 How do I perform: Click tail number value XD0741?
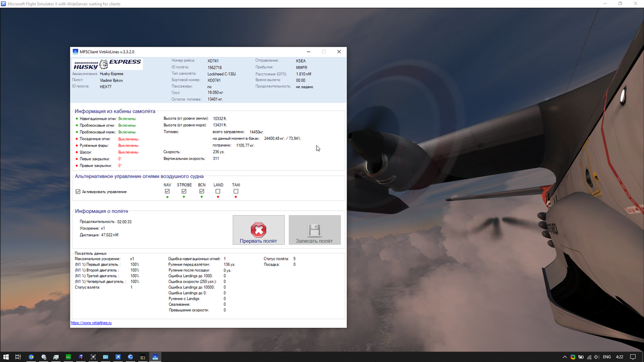[x=214, y=80]
